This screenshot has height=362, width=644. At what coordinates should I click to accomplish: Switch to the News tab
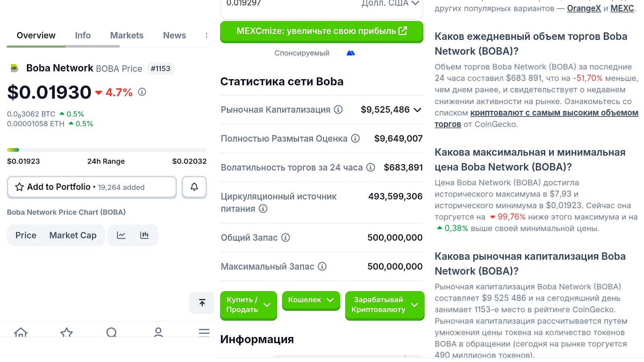click(174, 35)
